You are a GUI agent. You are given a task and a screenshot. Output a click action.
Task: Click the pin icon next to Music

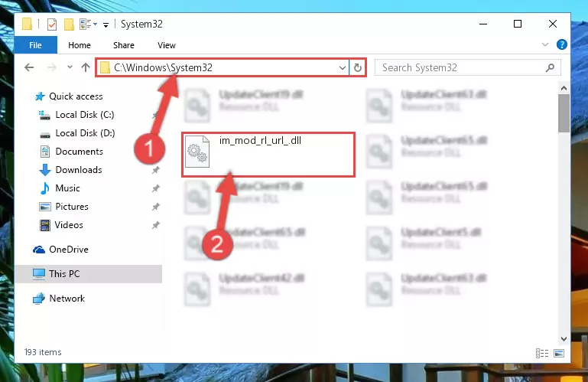(156, 188)
